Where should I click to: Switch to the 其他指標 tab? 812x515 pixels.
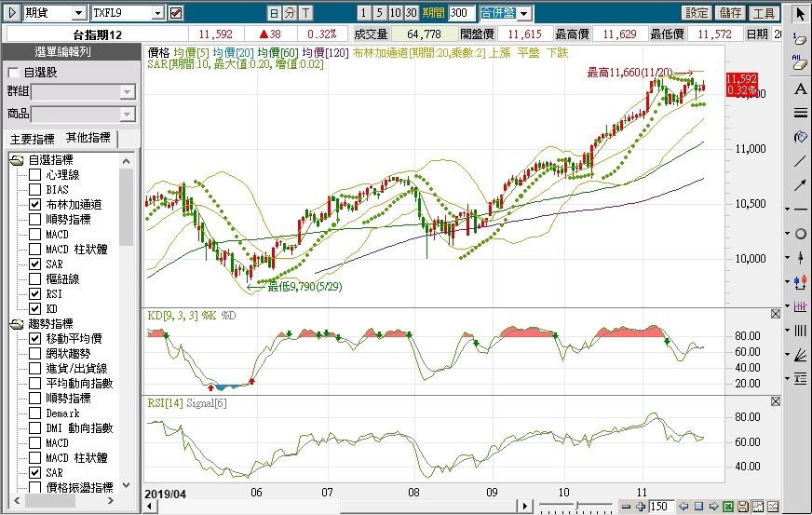(x=88, y=138)
